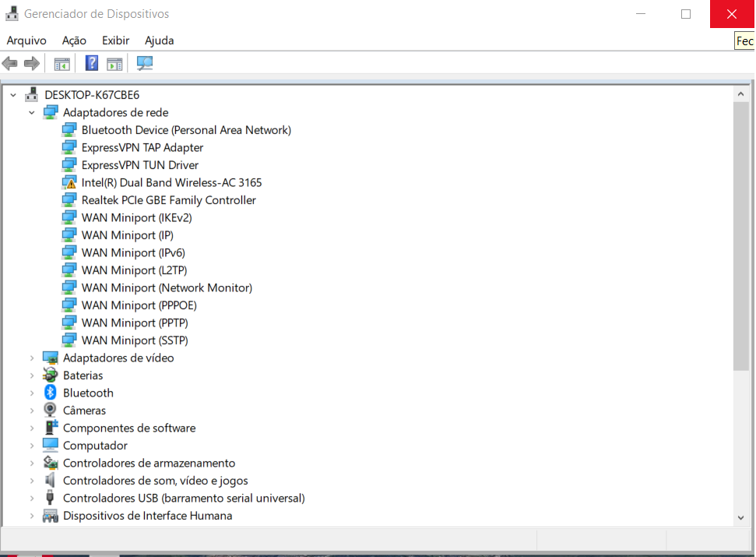The width and height of the screenshot is (756, 557).
Task: Select WAN Miniport (IKEv2) entry
Action: click(x=136, y=217)
